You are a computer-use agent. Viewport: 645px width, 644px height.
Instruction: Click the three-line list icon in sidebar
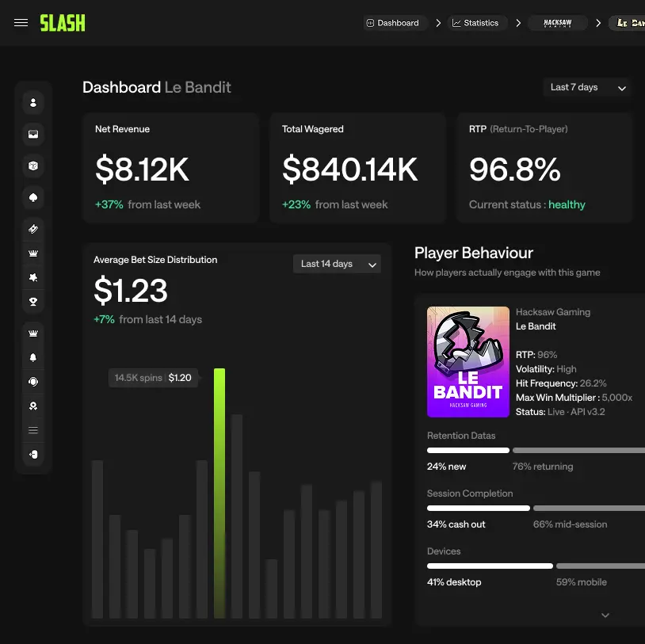33,430
